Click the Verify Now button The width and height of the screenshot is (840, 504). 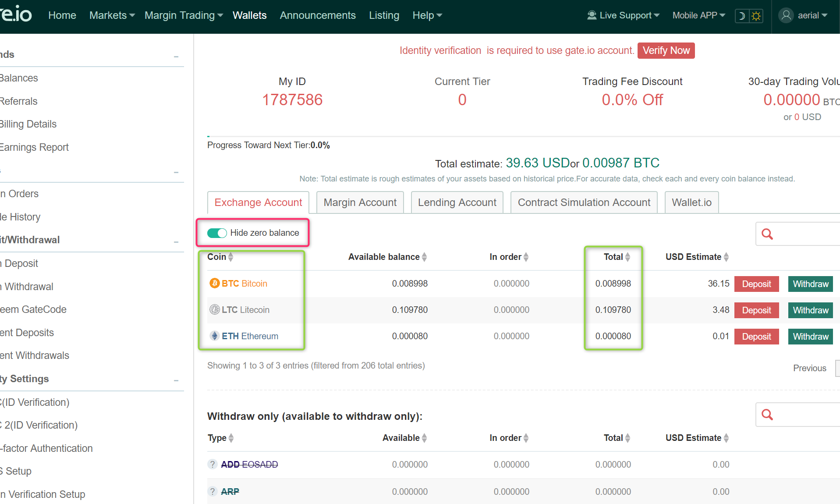[666, 50]
